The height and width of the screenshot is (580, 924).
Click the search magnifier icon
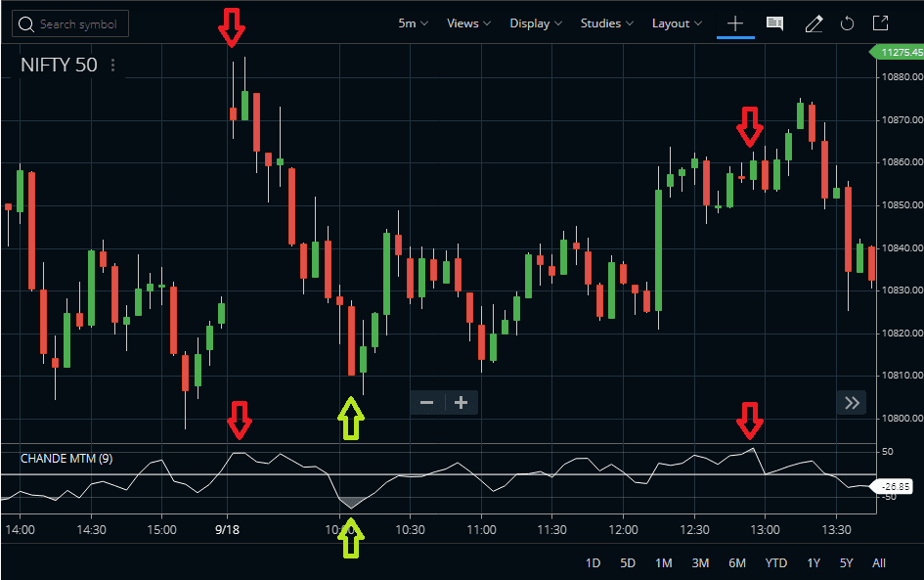[x=26, y=24]
